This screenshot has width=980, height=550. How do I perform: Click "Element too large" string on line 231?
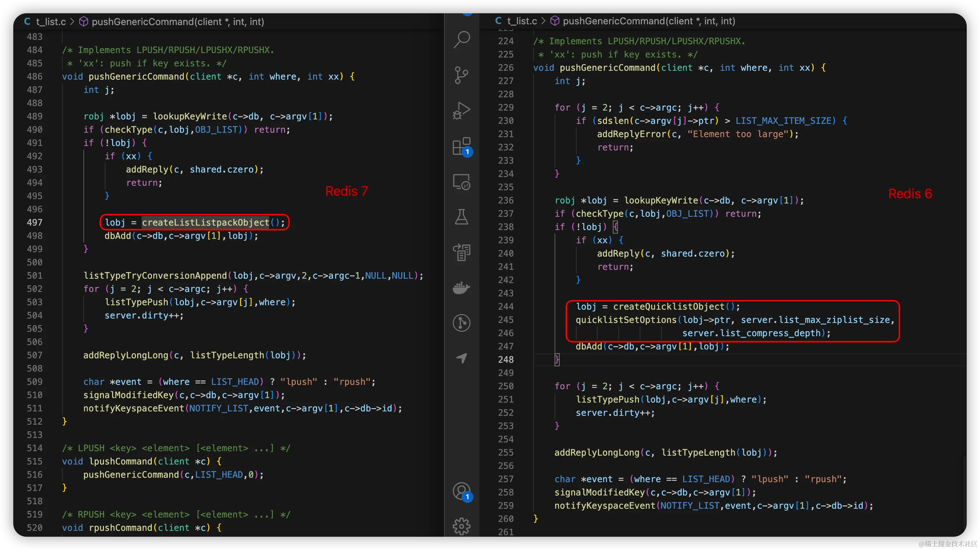738,134
